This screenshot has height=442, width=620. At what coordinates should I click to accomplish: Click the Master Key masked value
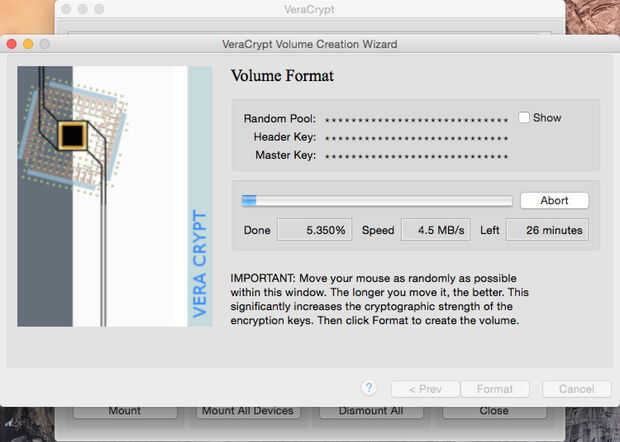pos(416,157)
